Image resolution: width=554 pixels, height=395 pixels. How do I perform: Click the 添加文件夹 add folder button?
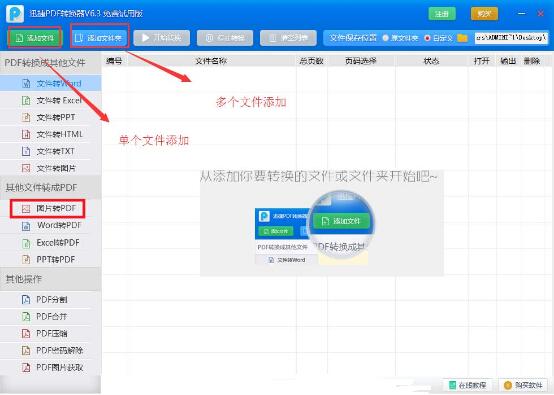coord(99,37)
